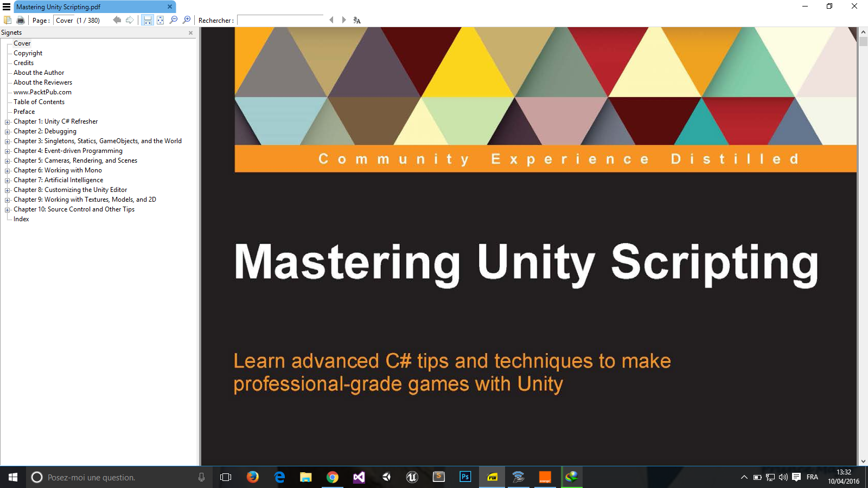The height and width of the screenshot is (488, 868).
Task: Select Chapter 4: Event-driven Programming bookmark
Action: pyautogui.click(x=68, y=151)
